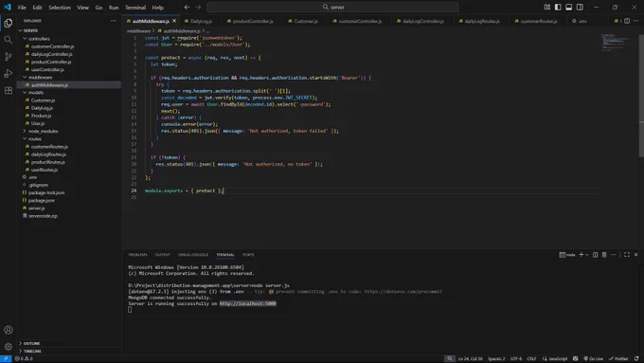Open the Terminal menu

[135, 7]
